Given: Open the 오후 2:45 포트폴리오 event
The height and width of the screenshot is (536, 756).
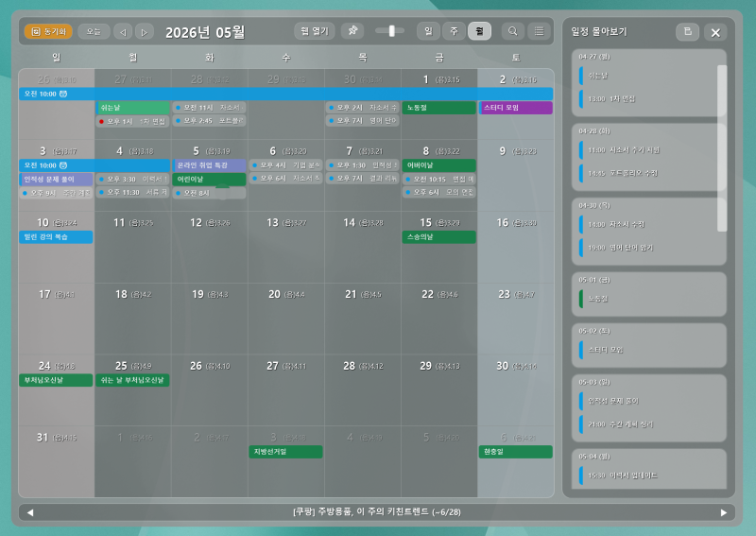Looking at the screenshot, I should point(209,121).
